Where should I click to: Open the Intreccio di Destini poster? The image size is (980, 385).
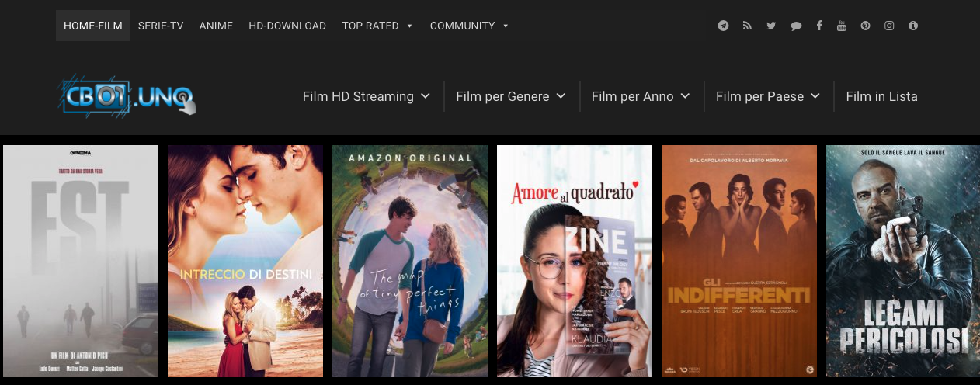coord(245,261)
